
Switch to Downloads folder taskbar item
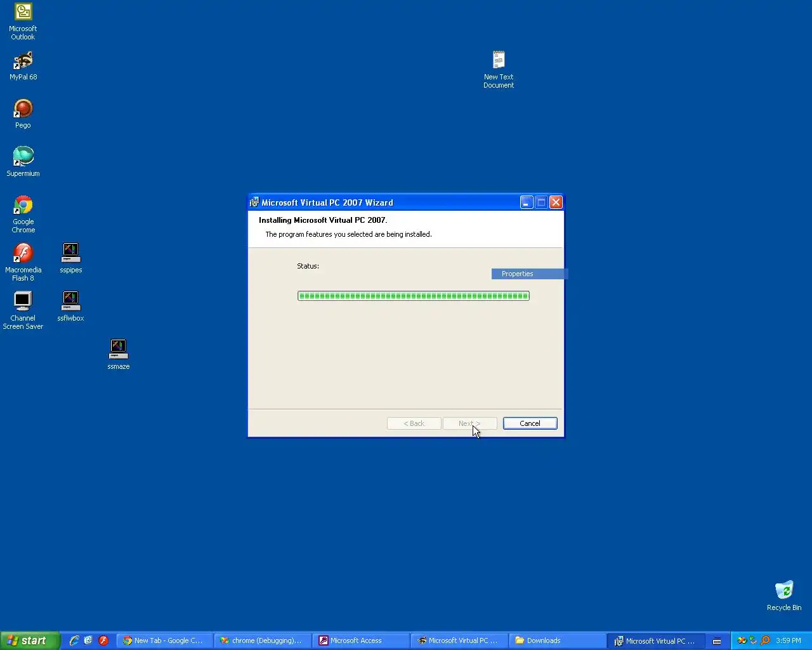(x=557, y=640)
